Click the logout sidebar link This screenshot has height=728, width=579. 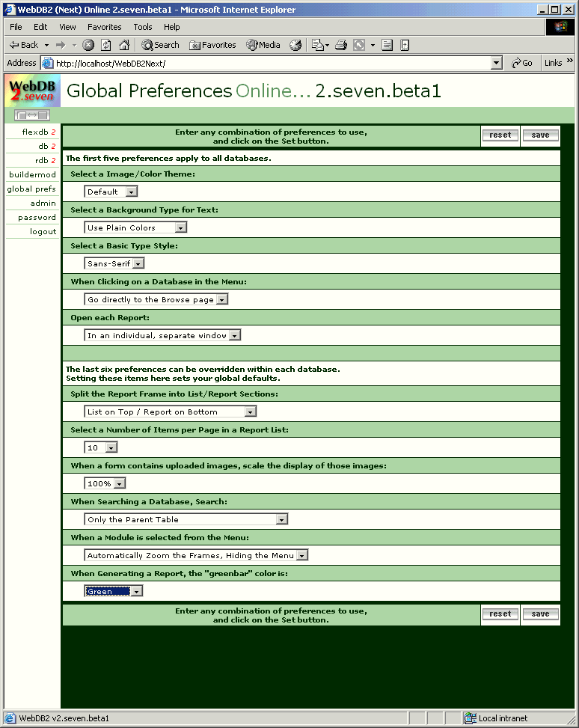click(x=43, y=232)
